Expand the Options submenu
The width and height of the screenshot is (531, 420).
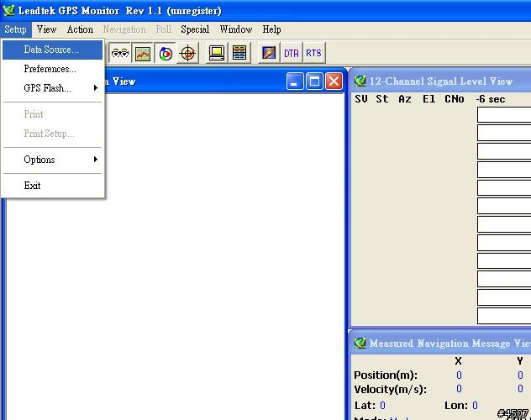pyautogui.click(x=52, y=160)
